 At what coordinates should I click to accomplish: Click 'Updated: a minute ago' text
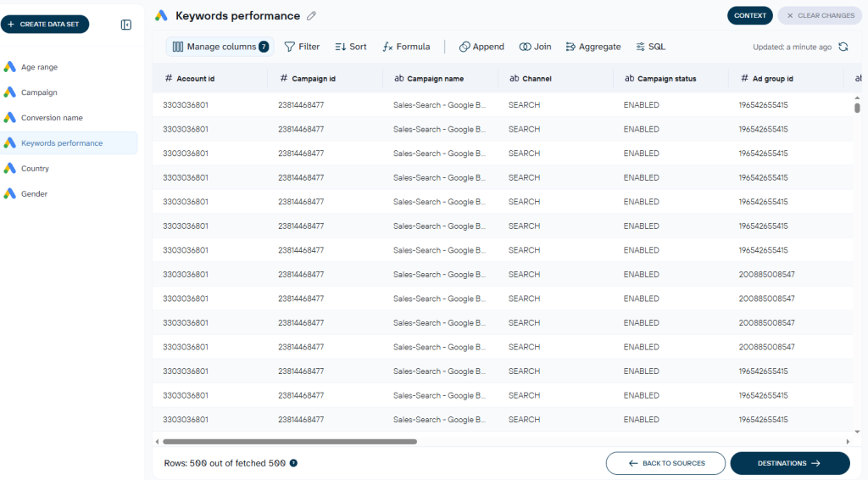(793, 47)
